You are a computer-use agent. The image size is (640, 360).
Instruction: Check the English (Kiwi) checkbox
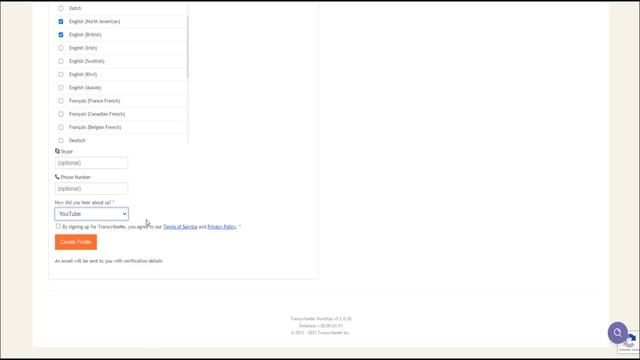point(61,74)
